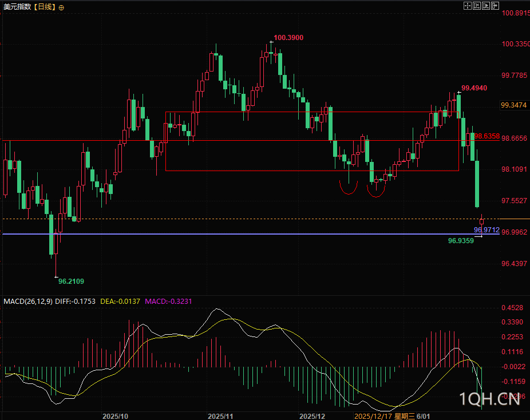Click the circled plus icon beside 日线

pyautogui.click(x=61, y=7)
